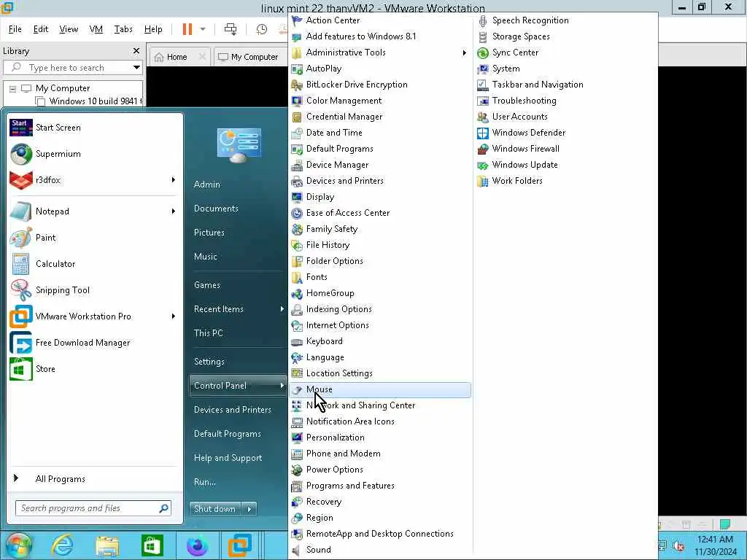This screenshot has height=560, width=747.
Task: Open Run... from Start menu
Action: pos(205,483)
